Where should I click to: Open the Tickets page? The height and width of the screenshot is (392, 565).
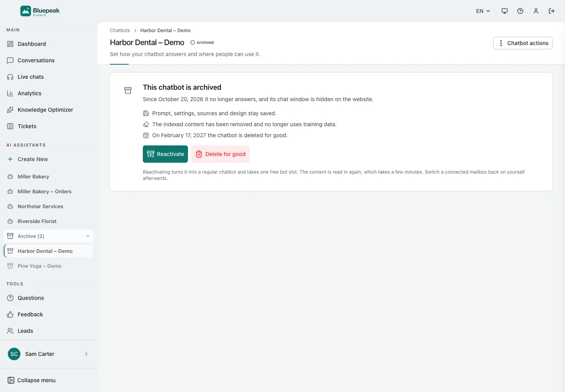(x=49, y=126)
